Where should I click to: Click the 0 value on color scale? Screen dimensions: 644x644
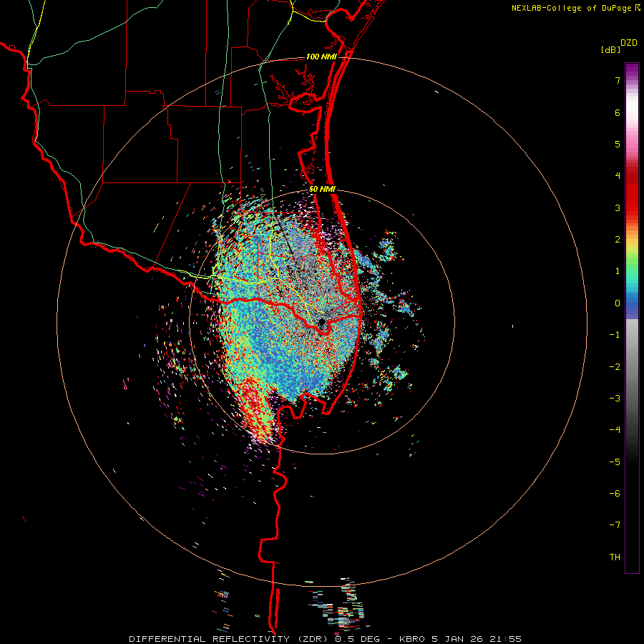618,303
